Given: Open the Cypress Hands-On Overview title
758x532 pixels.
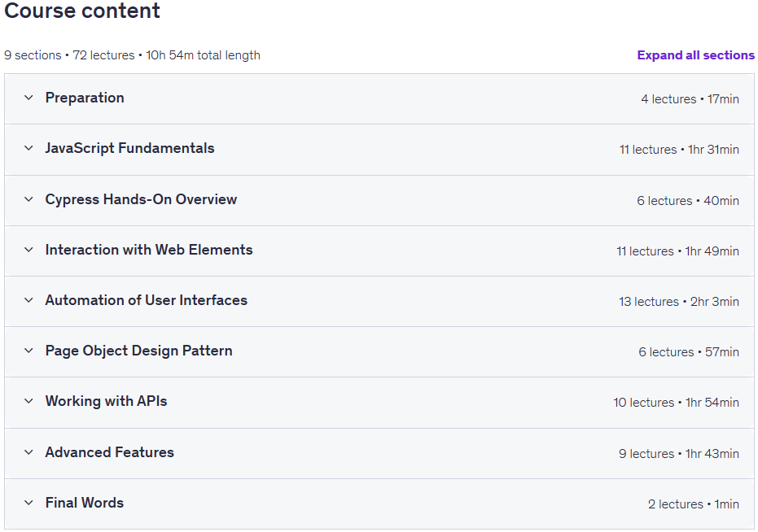Looking at the screenshot, I should tap(141, 199).
